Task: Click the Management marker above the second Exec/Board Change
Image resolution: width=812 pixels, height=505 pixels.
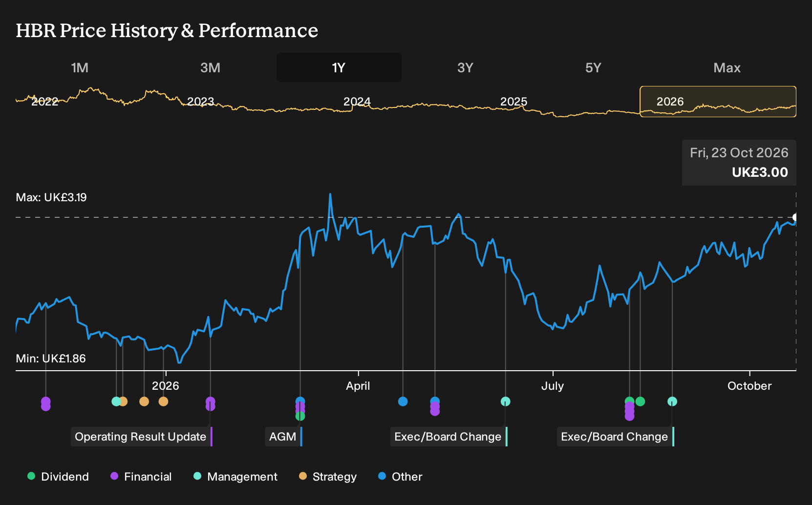Action: pos(673,401)
